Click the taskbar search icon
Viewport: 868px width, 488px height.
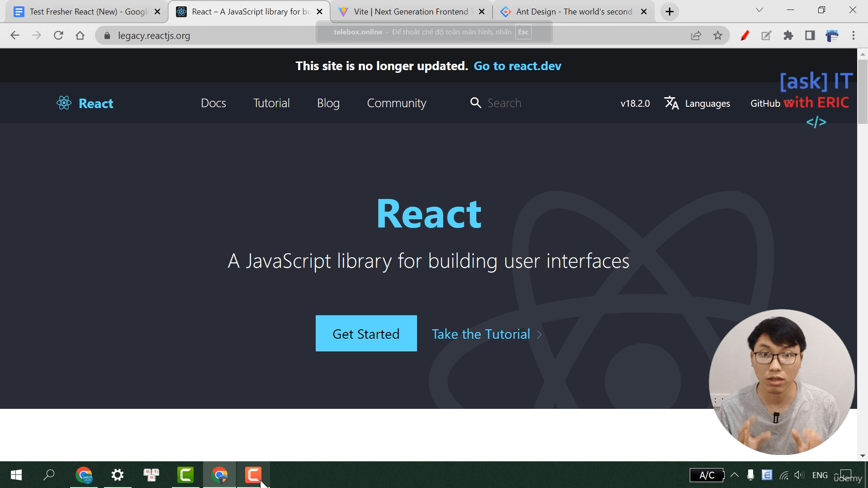(x=49, y=475)
